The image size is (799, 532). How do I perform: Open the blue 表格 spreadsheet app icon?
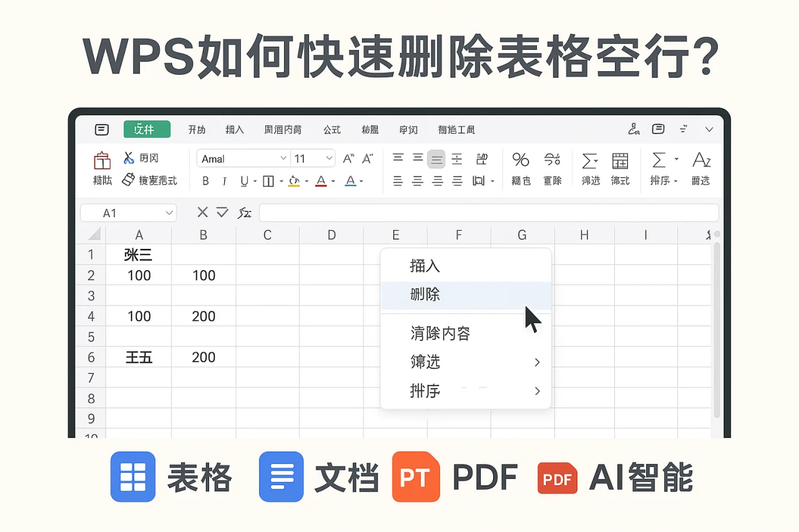(132, 477)
